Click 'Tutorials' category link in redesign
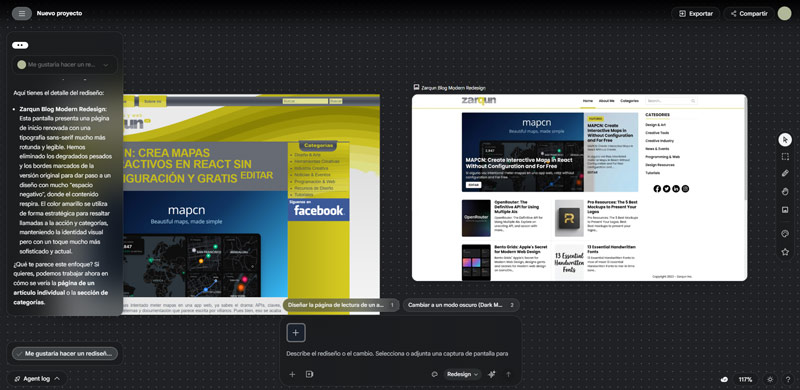Viewport: 800px width, 390px height. [x=652, y=173]
